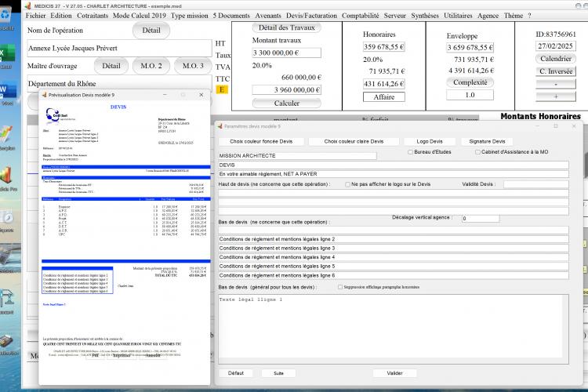588x392 pixels.
Task: Click Choix couleur foncée Devis
Action: click(x=261, y=141)
